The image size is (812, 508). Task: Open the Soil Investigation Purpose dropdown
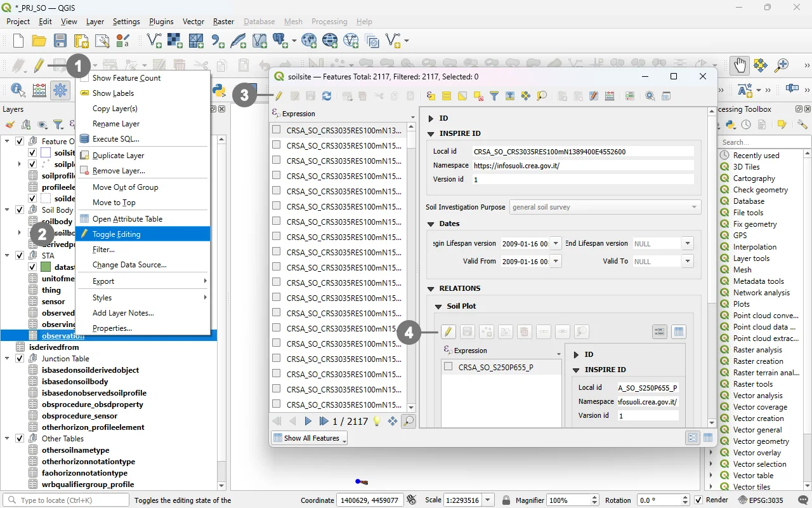605,207
